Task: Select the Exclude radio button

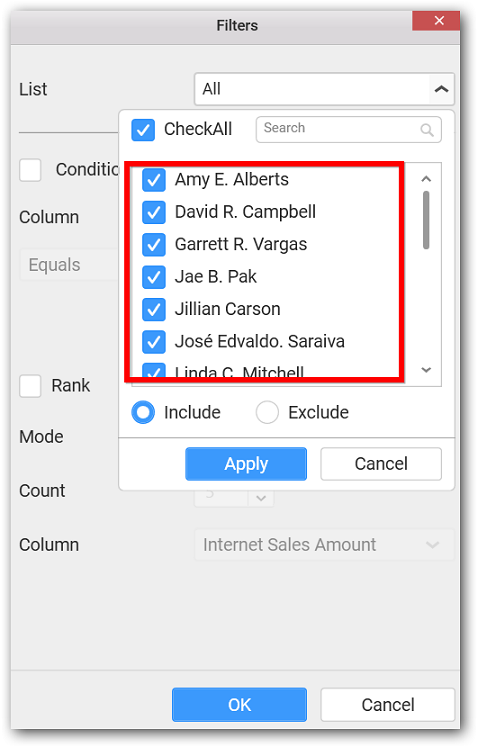Action: coord(267,412)
